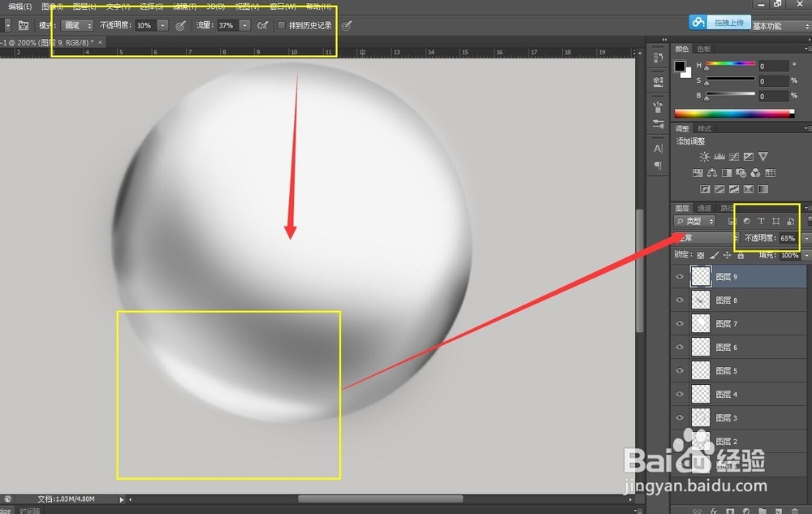Toggle visibility of 图层 5
Image resolution: width=812 pixels, height=514 pixels.
coord(680,370)
